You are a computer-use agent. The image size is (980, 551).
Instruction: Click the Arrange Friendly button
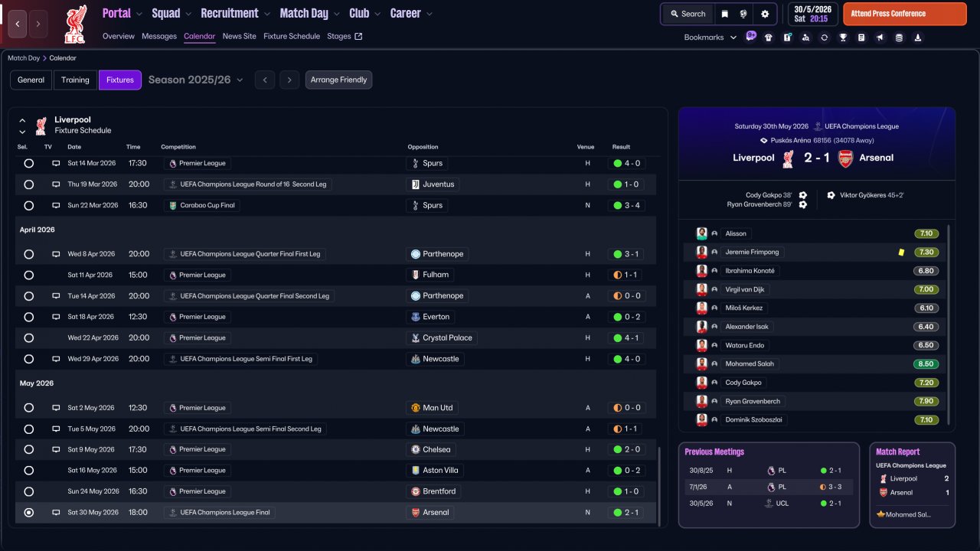pos(338,80)
